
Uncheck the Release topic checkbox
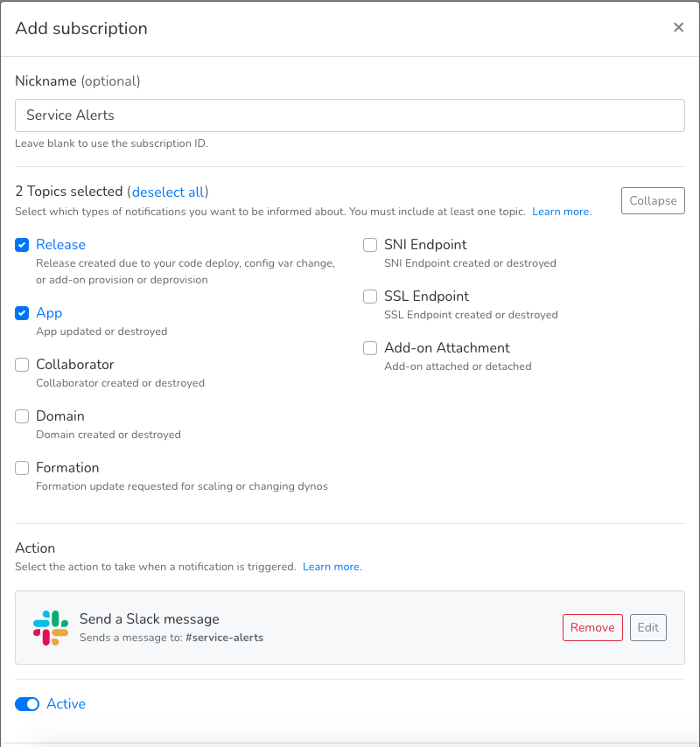23,245
